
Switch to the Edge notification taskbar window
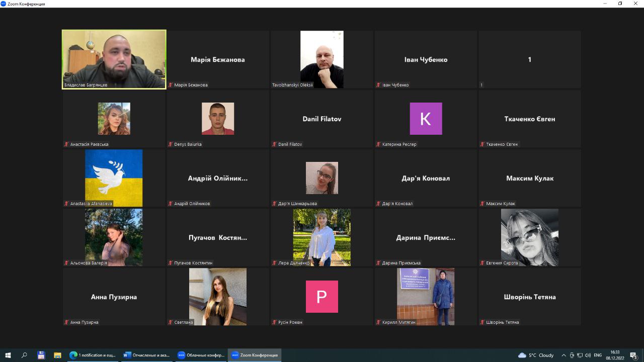click(93, 355)
